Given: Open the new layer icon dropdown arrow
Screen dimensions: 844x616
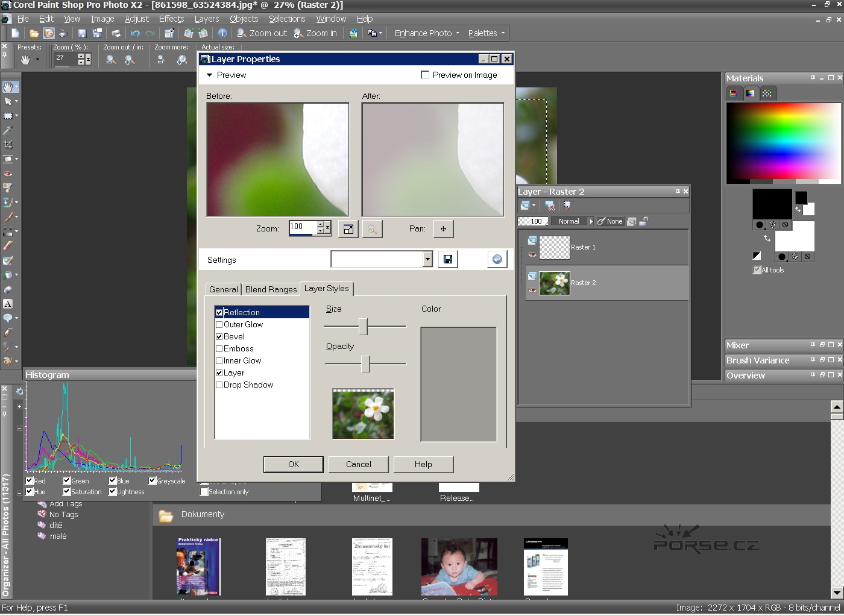Looking at the screenshot, I should click(x=534, y=206).
